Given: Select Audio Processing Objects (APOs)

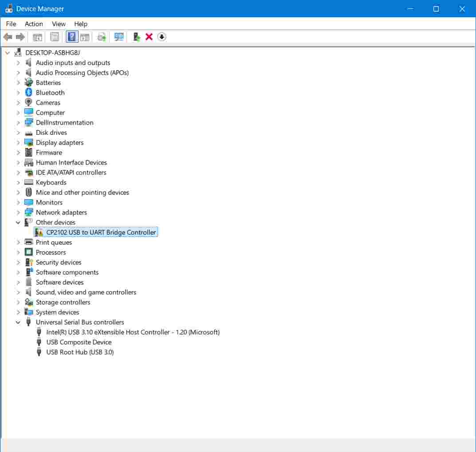Looking at the screenshot, I should point(82,73).
